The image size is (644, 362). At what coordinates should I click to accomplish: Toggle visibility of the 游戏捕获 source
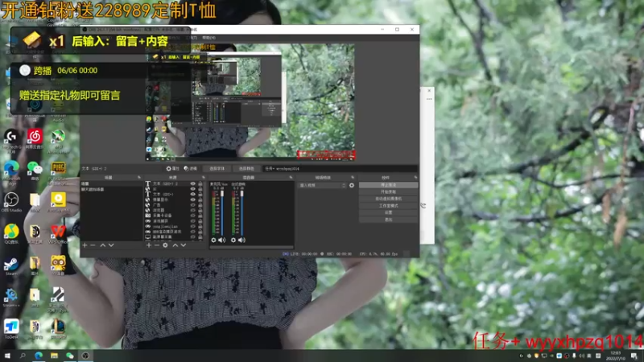click(x=192, y=220)
